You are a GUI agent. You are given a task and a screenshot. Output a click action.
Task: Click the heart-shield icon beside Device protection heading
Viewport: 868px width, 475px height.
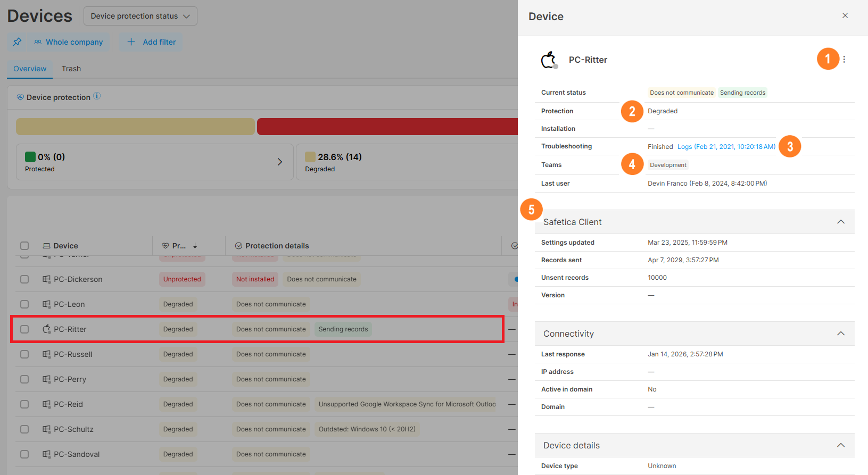[x=20, y=97]
